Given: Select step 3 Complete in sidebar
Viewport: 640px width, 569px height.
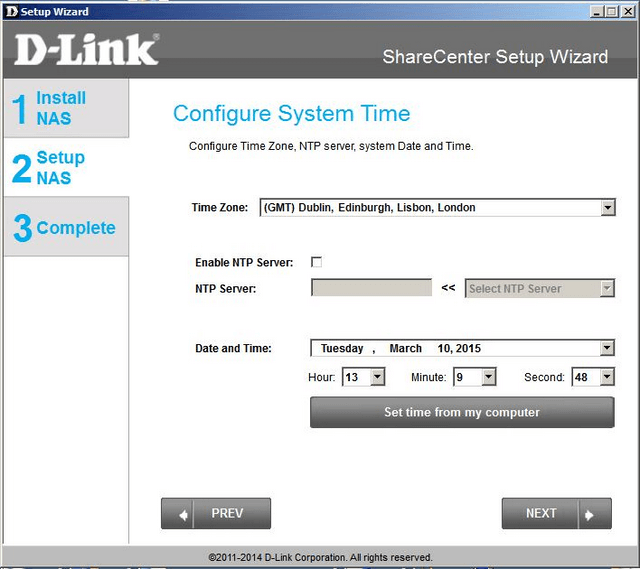Looking at the screenshot, I should pyautogui.click(x=66, y=227).
